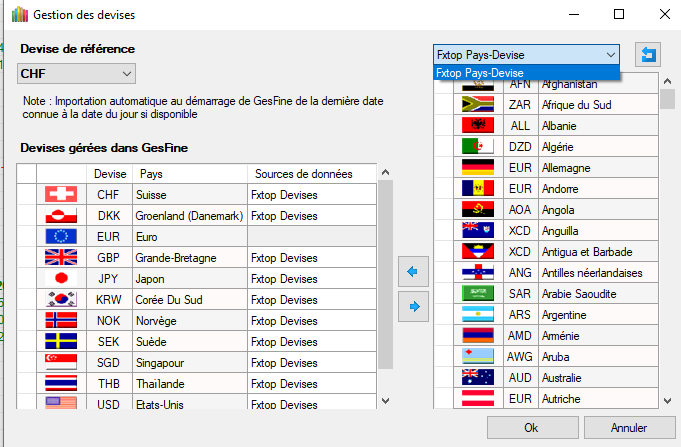Image resolution: width=681 pixels, height=447 pixels.
Task: Select Autriche in country list
Action: click(598, 398)
